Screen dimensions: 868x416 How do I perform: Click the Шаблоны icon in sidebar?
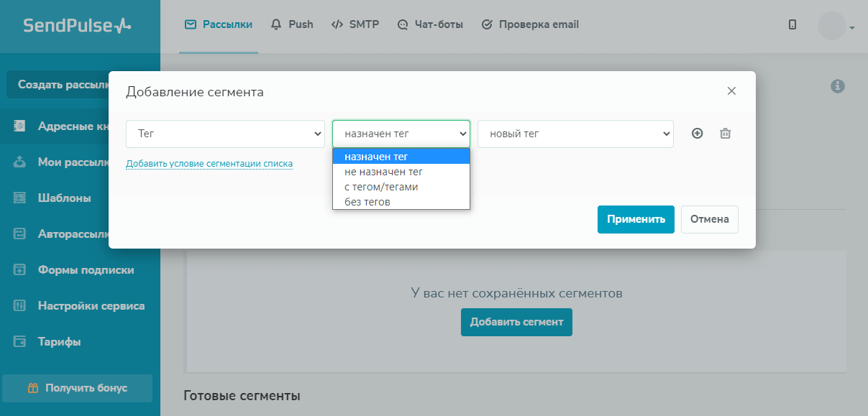point(20,198)
